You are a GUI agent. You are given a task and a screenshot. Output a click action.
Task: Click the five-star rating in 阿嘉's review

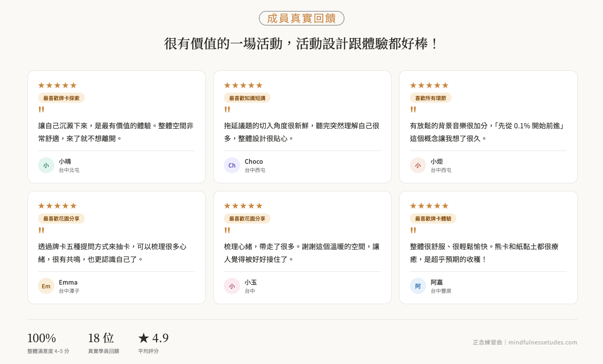[x=429, y=206]
